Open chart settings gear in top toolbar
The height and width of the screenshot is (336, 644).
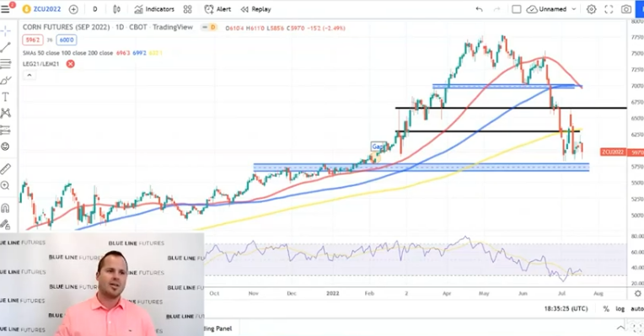tap(591, 9)
